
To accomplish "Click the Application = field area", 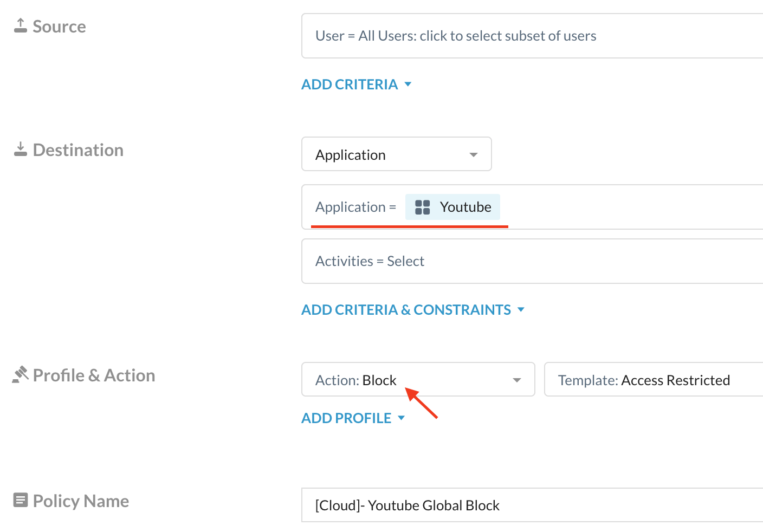I will pyautogui.click(x=532, y=207).
